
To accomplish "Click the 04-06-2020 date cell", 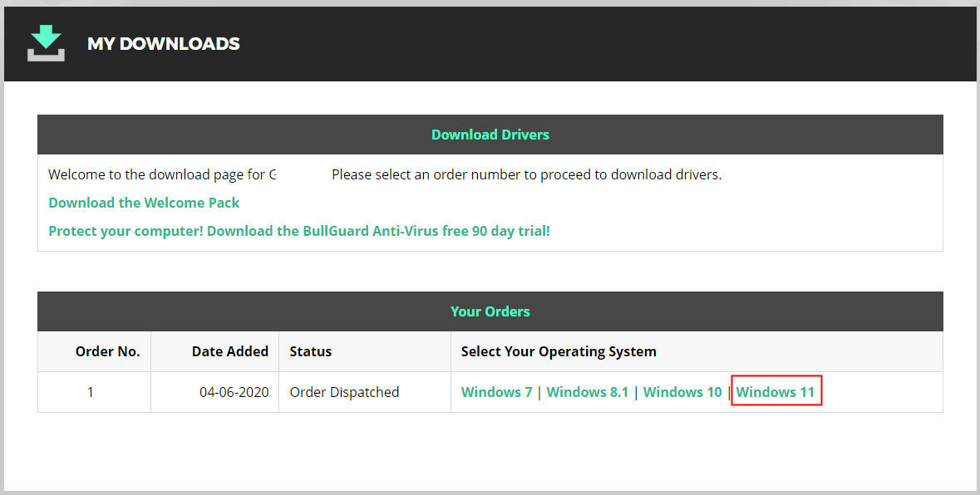I will coord(234,392).
